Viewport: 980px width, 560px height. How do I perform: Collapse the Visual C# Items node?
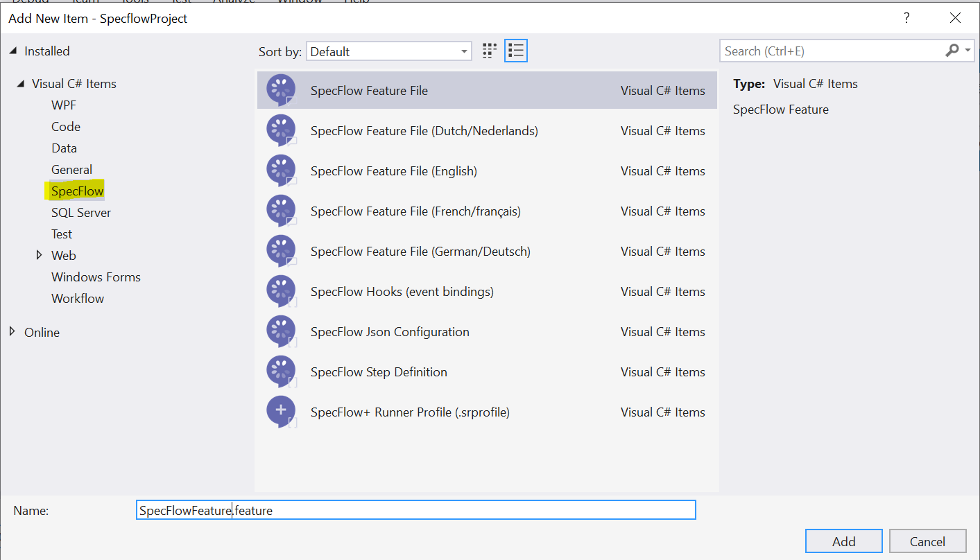pyautogui.click(x=21, y=84)
